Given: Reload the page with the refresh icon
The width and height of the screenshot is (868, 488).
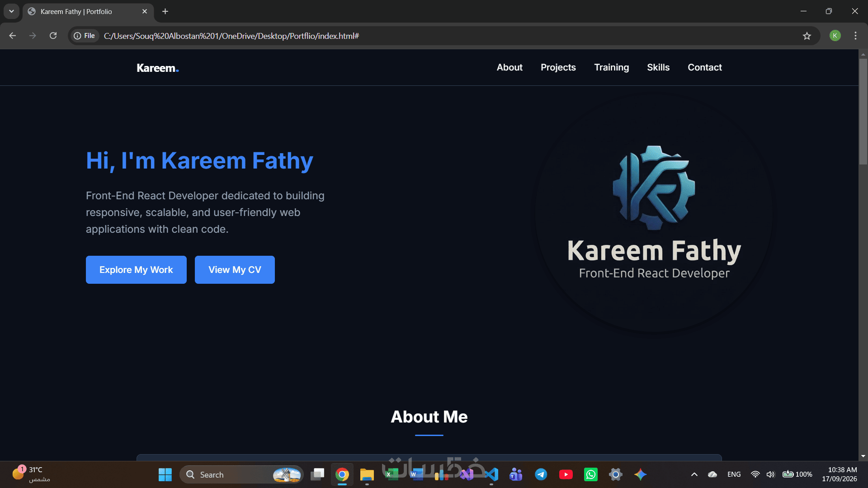Looking at the screenshot, I should click(53, 36).
